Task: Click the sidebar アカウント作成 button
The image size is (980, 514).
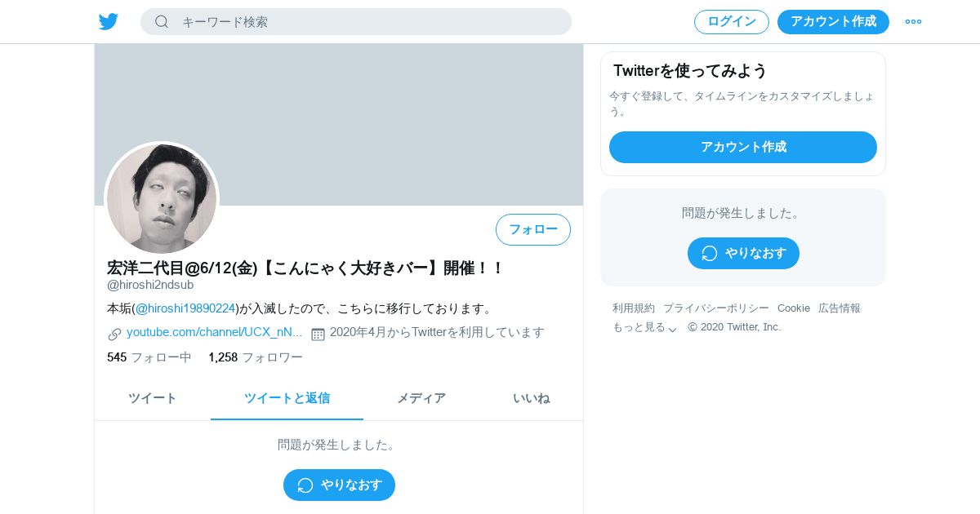Action: [743, 148]
